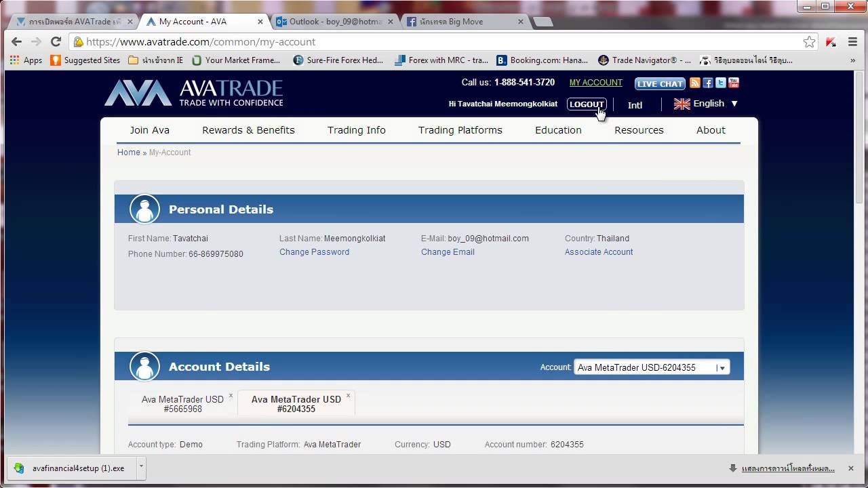Open Booking.com bookmark

point(542,60)
